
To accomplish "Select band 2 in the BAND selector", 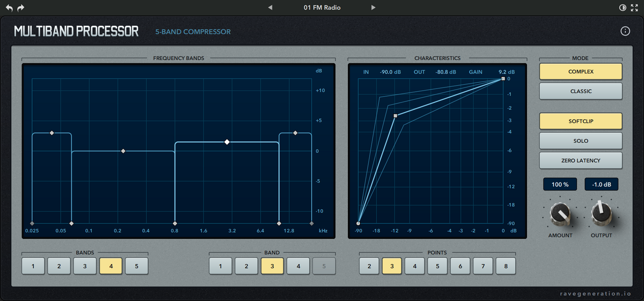I will point(246,266).
